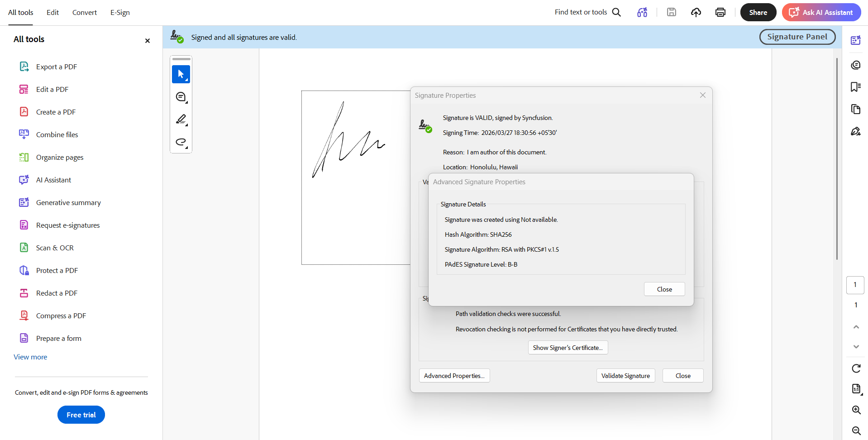Viewport: 868px width, 440px height.
Task: Open the Bookmarks panel
Action: click(856, 86)
